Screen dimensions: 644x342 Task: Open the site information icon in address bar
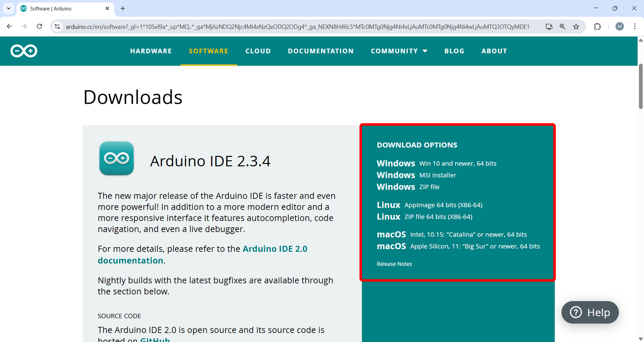tap(58, 27)
